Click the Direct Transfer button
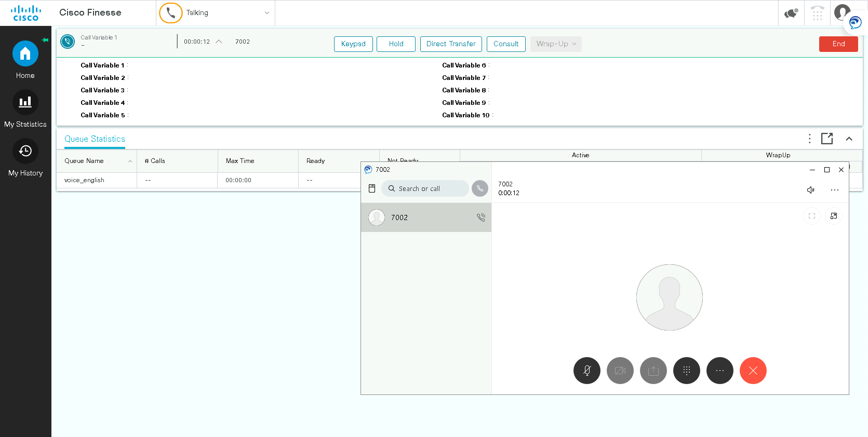Screen dimensions: 868x437 click(451, 44)
